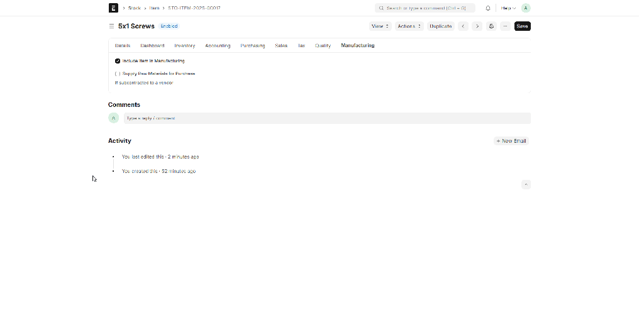This screenshot has width=644, height=317.
Task: Click the print icon
Action: pos(492,26)
